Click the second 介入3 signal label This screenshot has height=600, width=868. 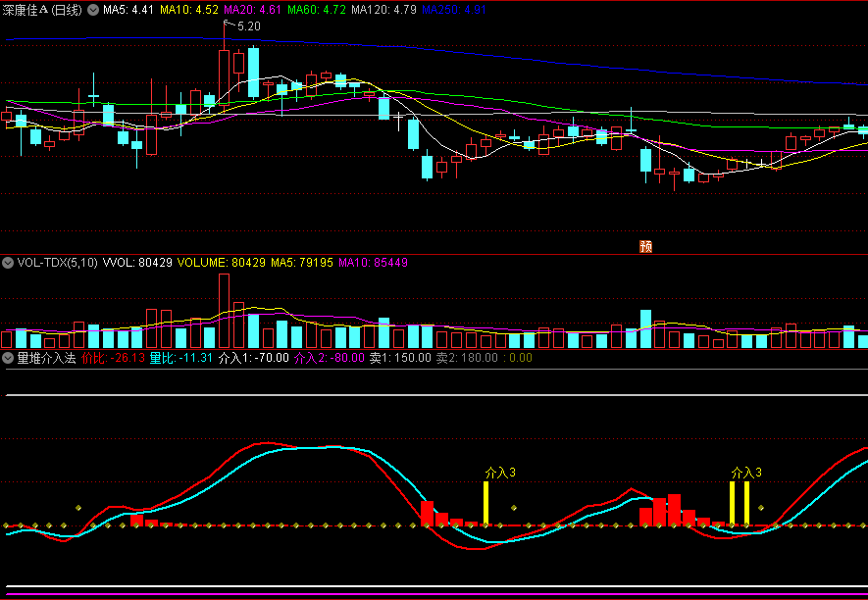tap(746, 473)
